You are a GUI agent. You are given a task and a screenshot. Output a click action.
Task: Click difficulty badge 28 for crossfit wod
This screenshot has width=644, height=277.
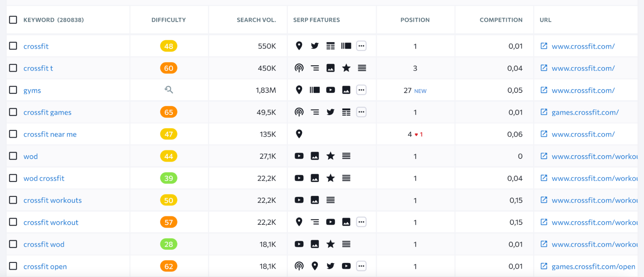169,244
